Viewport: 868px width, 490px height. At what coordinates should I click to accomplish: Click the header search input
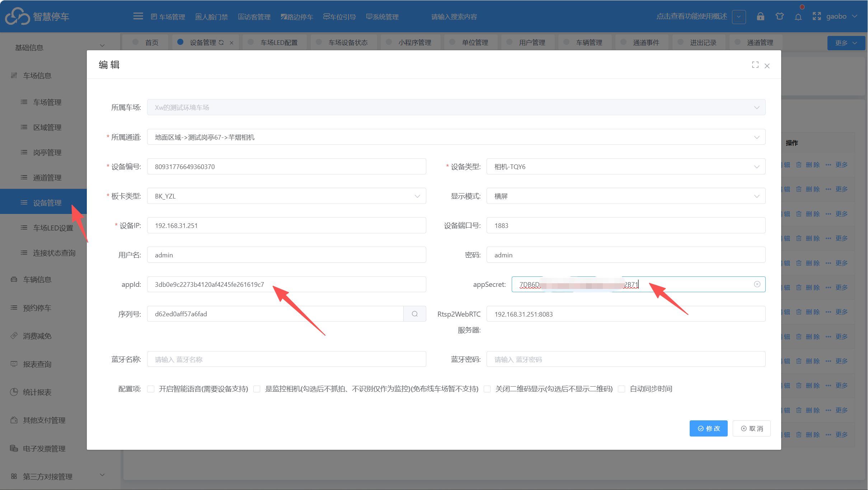tap(454, 17)
